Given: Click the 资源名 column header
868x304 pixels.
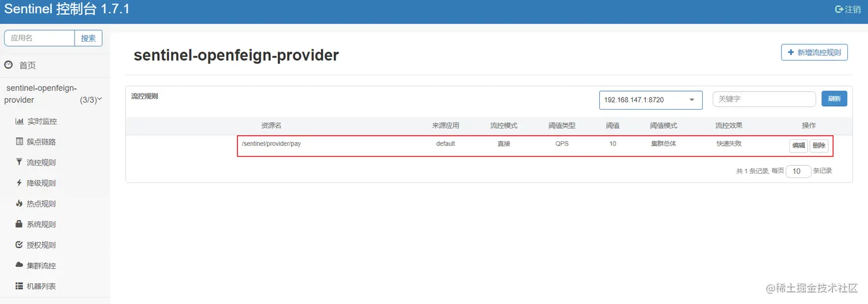Looking at the screenshot, I should [271, 126].
